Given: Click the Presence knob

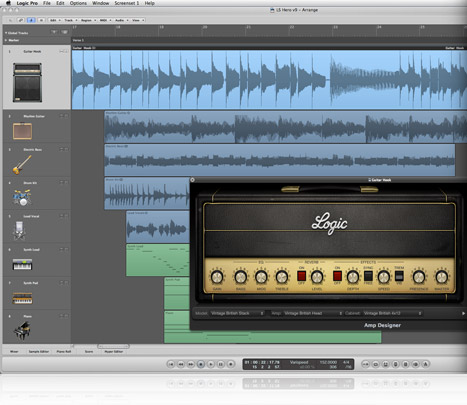Looking at the screenshot, I should (419, 277).
